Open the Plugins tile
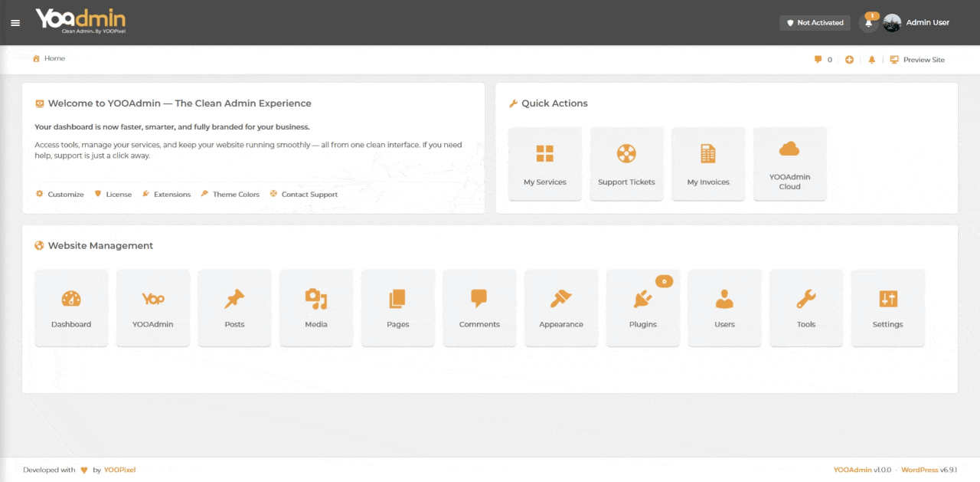Image resolution: width=980 pixels, height=482 pixels. click(x=643, y=307)
